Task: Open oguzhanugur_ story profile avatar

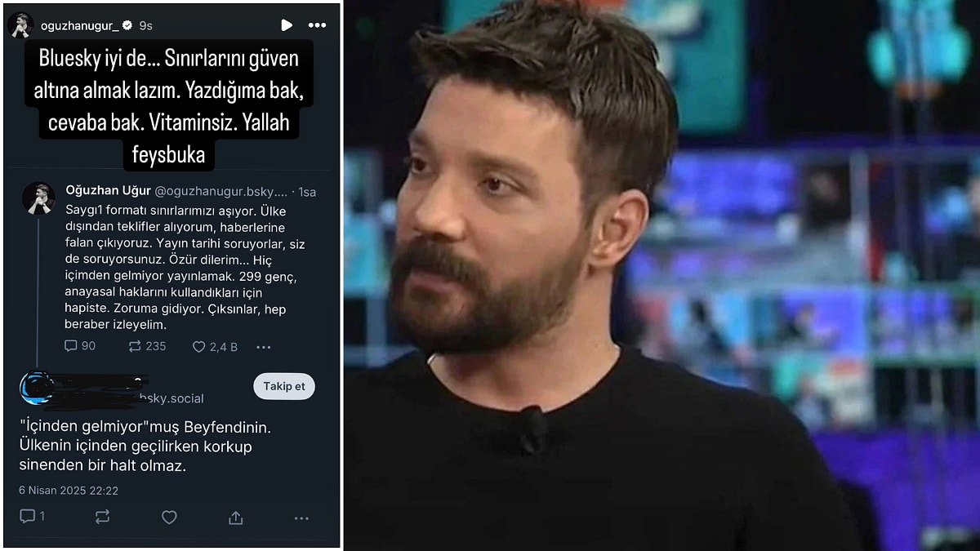Action: [x=21, y=25]
